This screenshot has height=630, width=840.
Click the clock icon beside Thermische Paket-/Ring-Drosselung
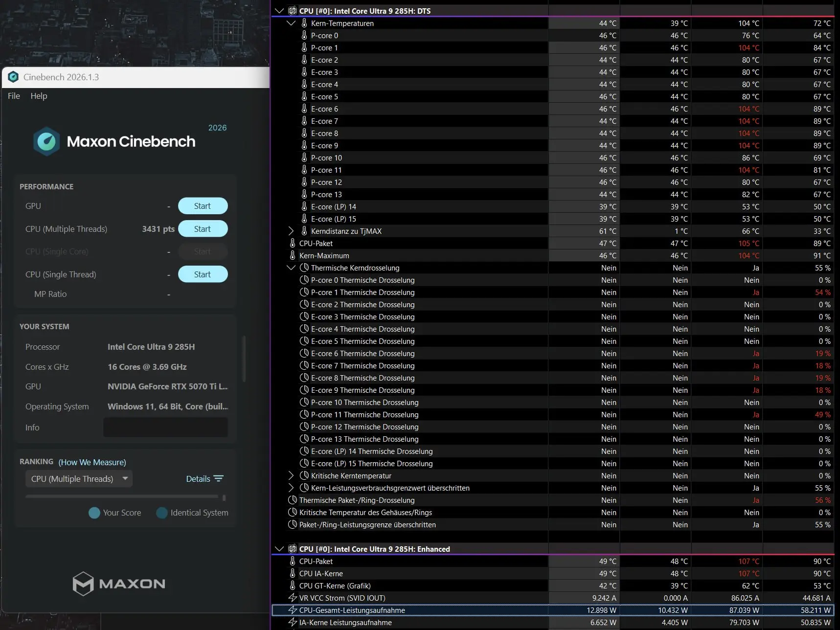tap(293, 500)
